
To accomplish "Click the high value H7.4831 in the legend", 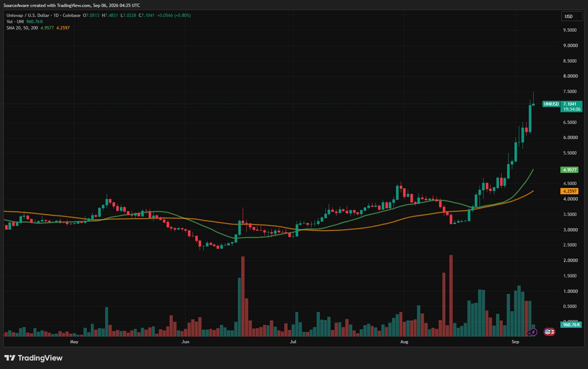I will point(110,15).
